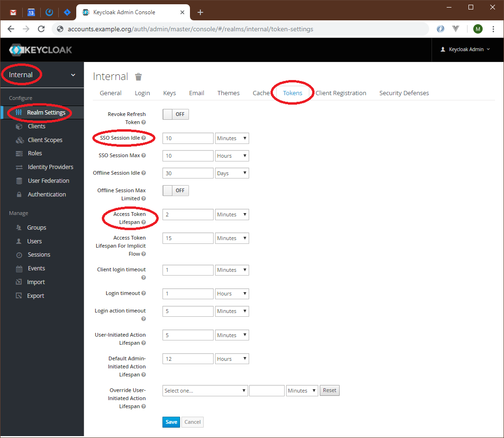
Task: Switch to the Security Defenses tab
Action: [404, 93]
